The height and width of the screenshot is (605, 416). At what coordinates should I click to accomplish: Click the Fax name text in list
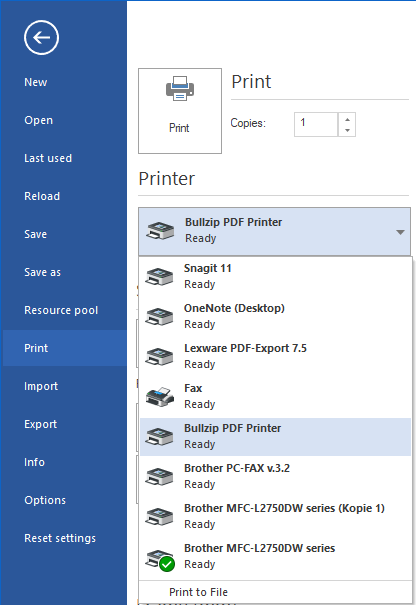(193, 388)
